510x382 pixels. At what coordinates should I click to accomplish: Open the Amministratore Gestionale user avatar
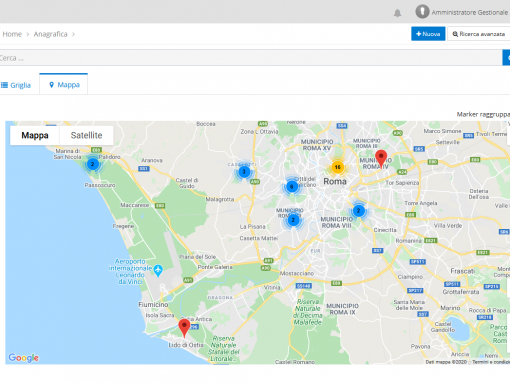(422, 12)
